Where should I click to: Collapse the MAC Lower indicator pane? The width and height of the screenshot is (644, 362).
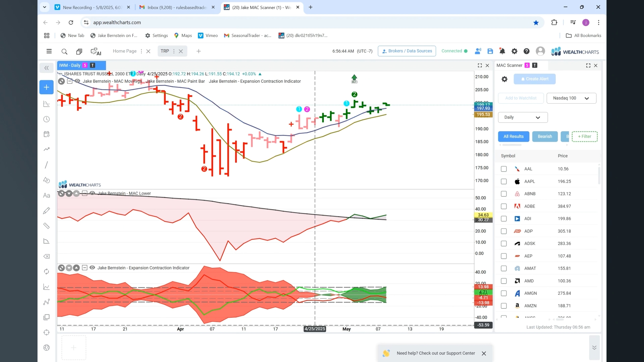tap(85, 193)
